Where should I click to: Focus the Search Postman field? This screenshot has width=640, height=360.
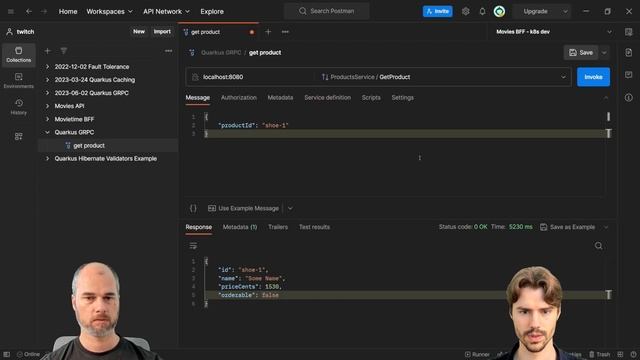tap(327, 11)
